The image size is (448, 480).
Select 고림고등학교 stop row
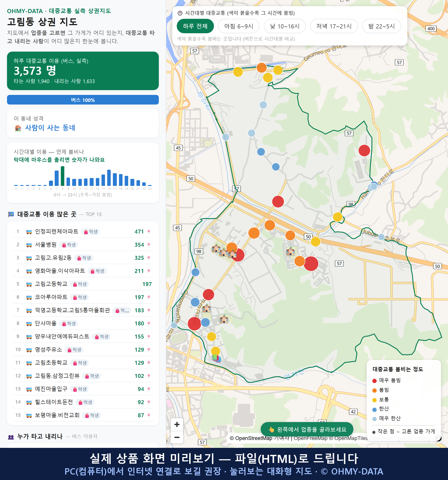pyautogui.click(x=83, y=284)
